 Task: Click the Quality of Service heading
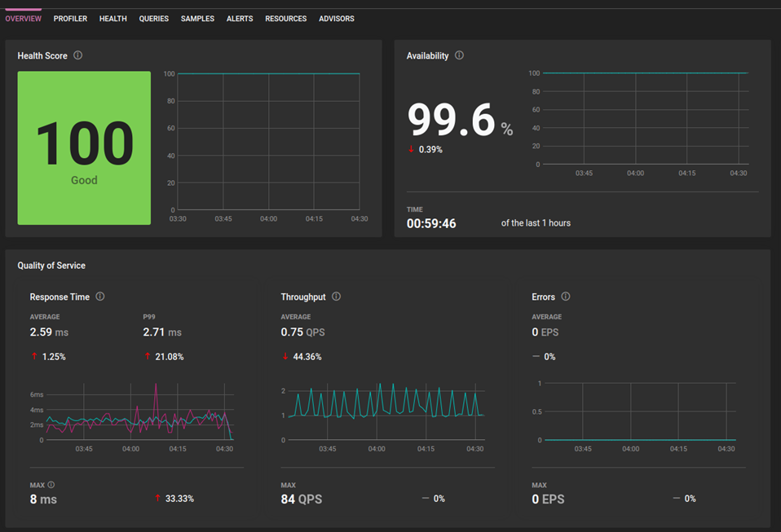point(51,266)
